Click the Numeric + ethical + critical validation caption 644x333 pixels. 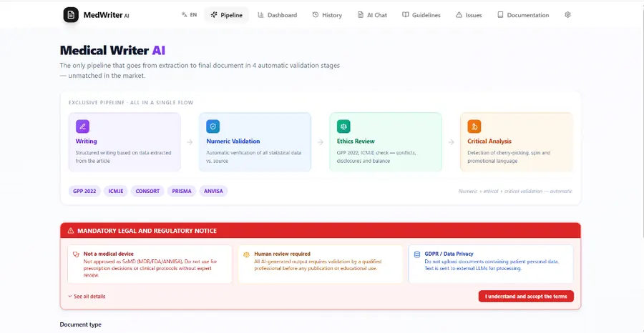coord(515,191)
